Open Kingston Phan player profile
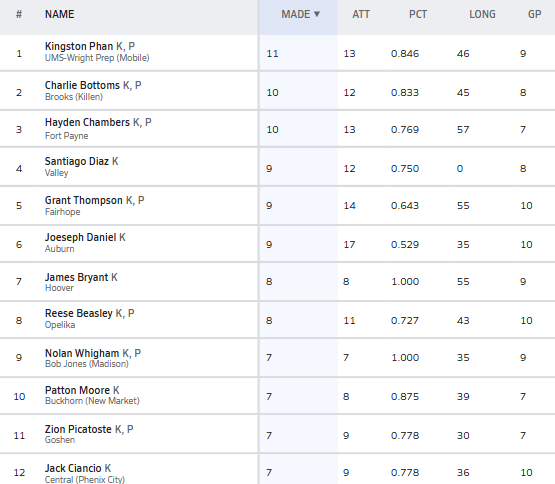This screenshot has width=555, height=484. pos(79,46)
